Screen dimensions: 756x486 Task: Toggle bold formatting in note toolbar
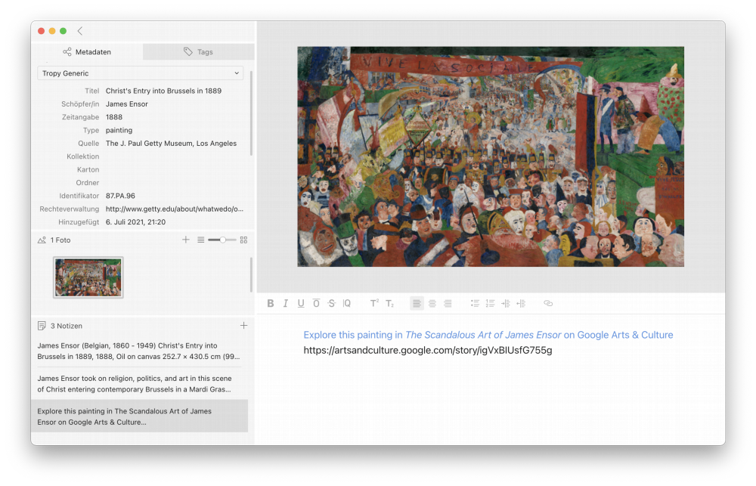[270, 303]
